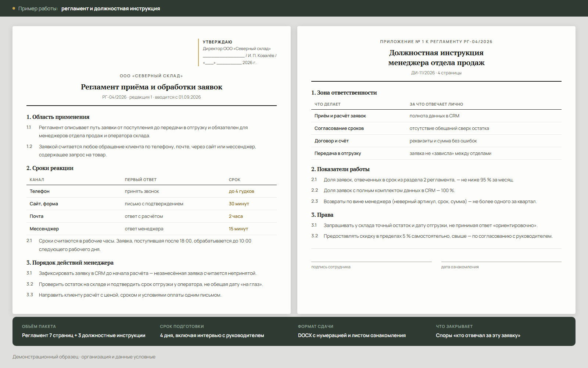Click header title «регламент и должностная инструкция»
The height and width of the screenshot is (368, 588).
click(x=111, y=8)
